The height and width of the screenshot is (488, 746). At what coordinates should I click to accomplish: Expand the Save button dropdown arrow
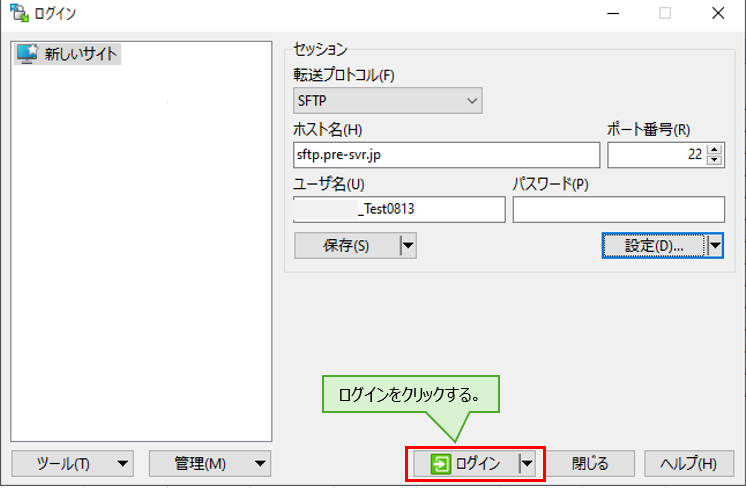(407, 246)
